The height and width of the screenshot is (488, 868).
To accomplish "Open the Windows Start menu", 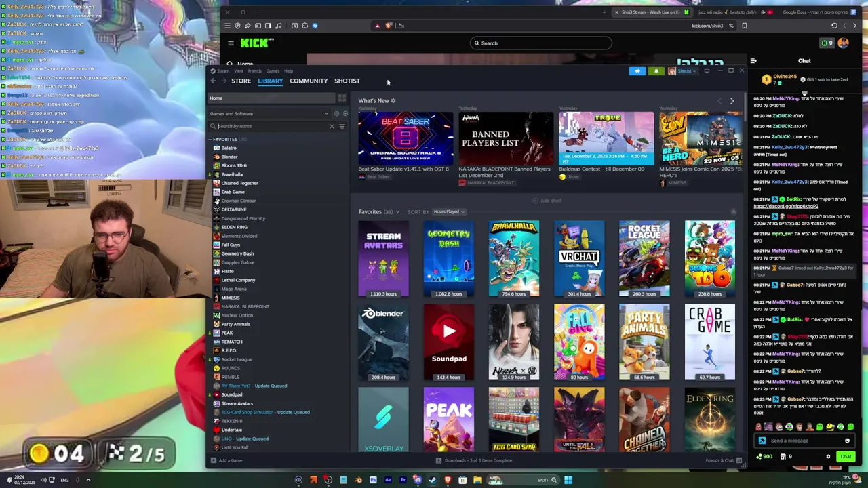I will point(568,481).
